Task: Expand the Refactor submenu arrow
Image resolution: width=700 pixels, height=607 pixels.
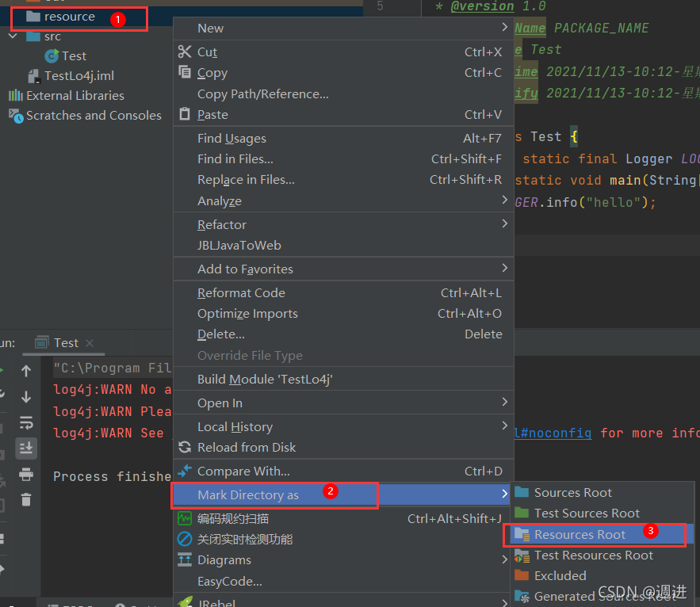Action: pos(504,223)
